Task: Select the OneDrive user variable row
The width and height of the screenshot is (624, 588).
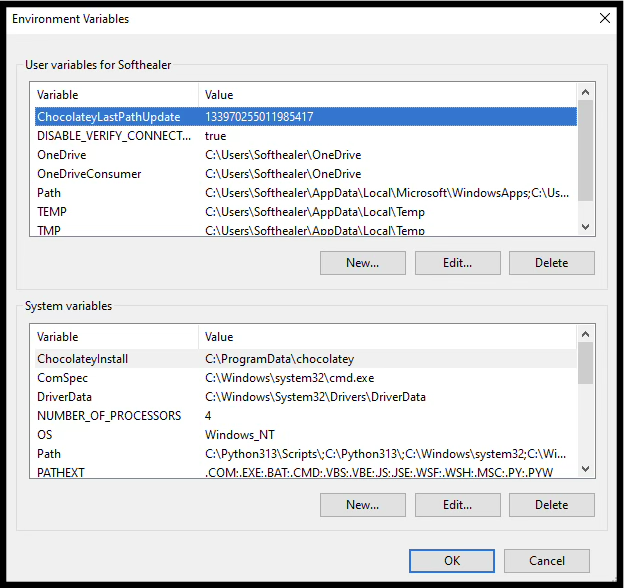Action: coord(62,155)
